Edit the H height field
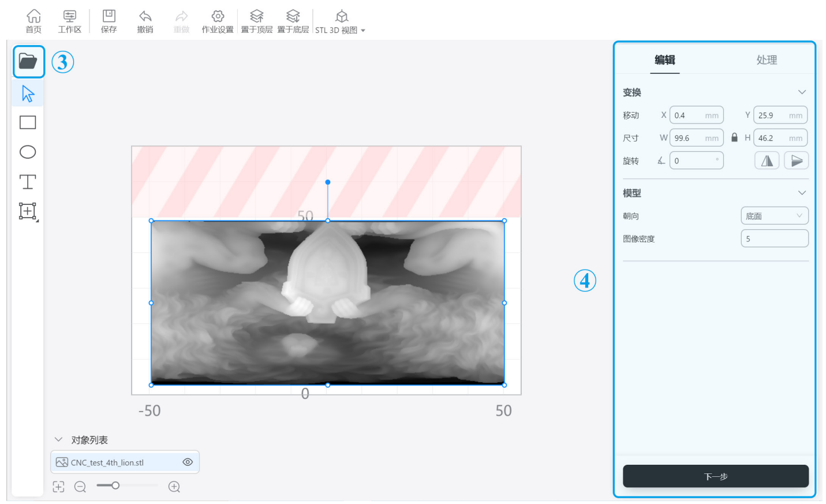This screenshot has width=826, height=504. click(780, 138)
